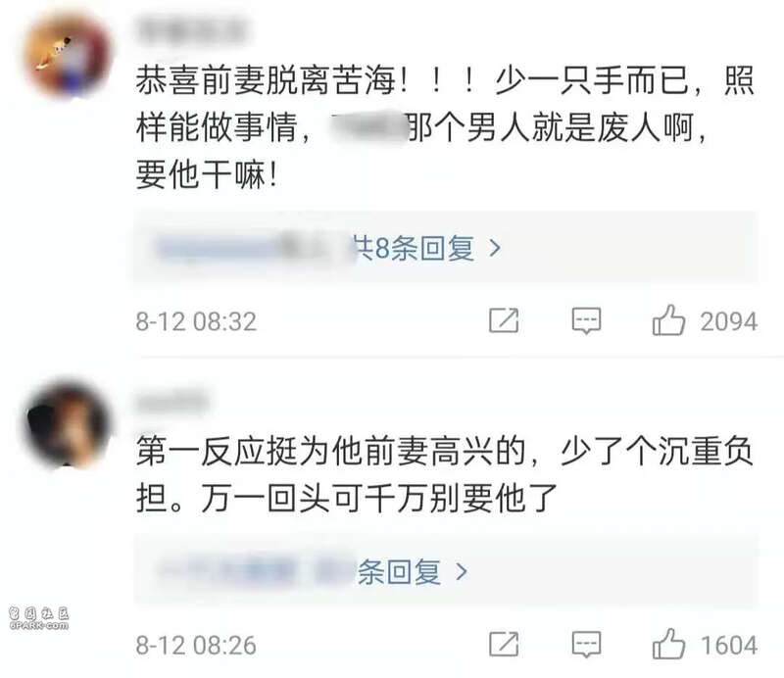784x678 pixels.
Task: Open the second commenter's dark avatar
Action: click(x=67, y=424)
